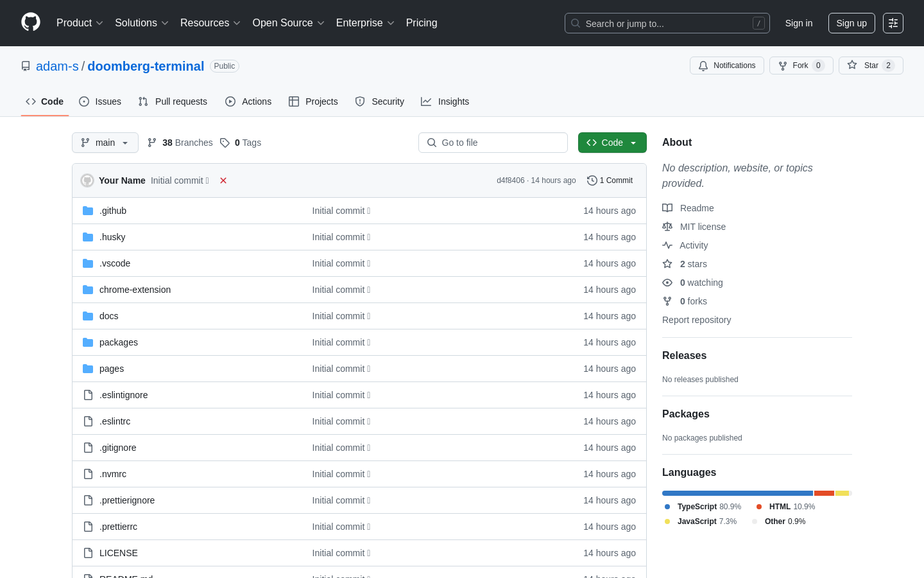Open the .nvmrc file
This screenshot has width=924, height=578.
tap(113, 474)
